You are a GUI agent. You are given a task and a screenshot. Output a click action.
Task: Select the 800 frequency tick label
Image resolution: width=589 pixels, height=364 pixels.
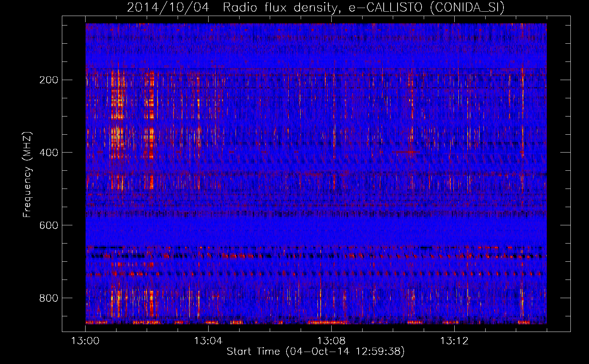click(x=49, y=298)
